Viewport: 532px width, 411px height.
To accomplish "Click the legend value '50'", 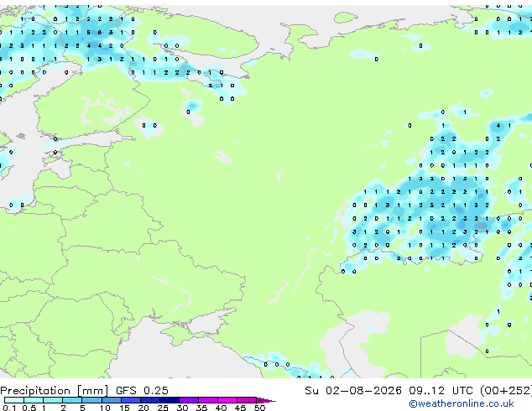I will point(260,408).
